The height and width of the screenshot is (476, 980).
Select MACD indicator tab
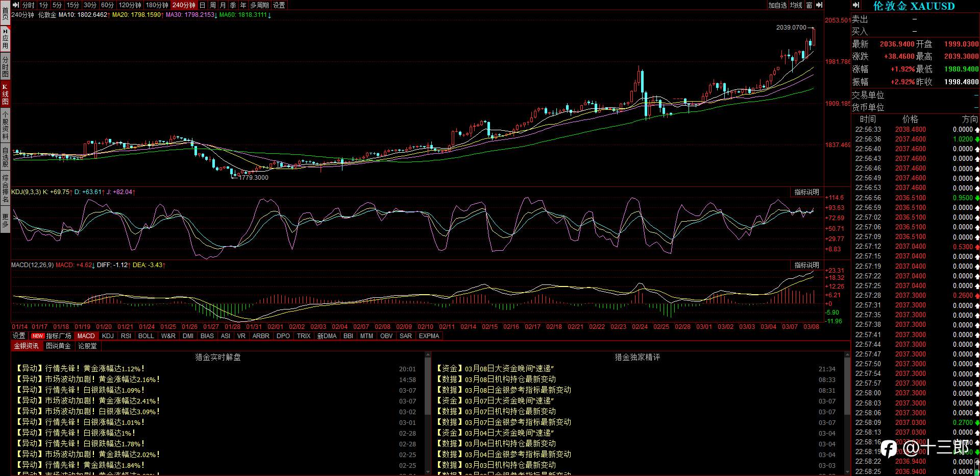click(86, 336)
